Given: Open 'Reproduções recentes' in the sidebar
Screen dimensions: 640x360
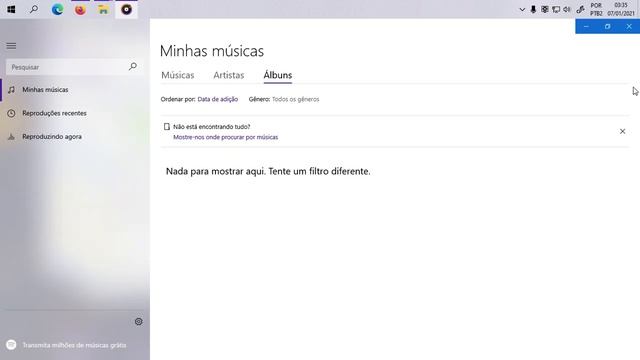Looking at the screenshot, I should 75,113.
